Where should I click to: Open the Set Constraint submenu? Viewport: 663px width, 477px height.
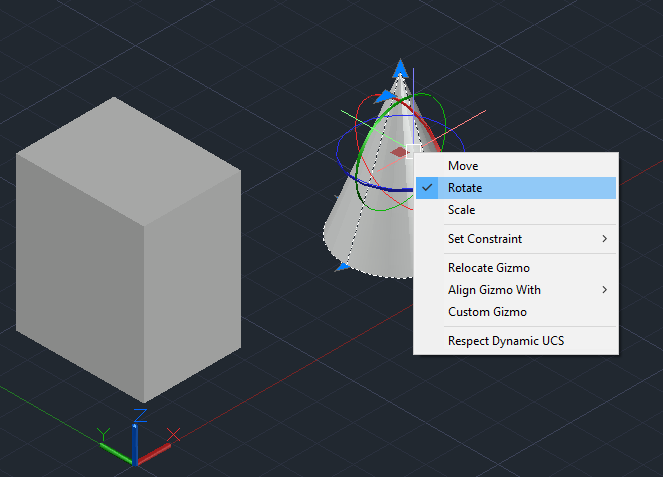pyautogui.click(x=515, y=238)
